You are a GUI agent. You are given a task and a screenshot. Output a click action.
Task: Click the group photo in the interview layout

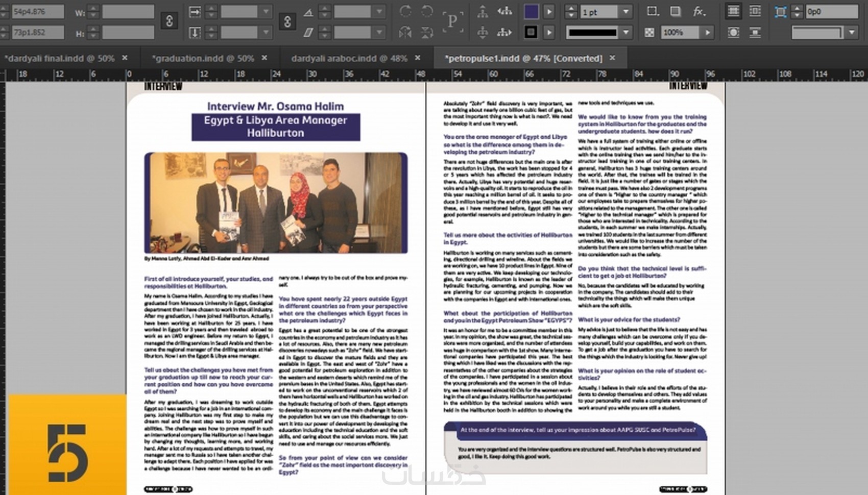[276, 203]
